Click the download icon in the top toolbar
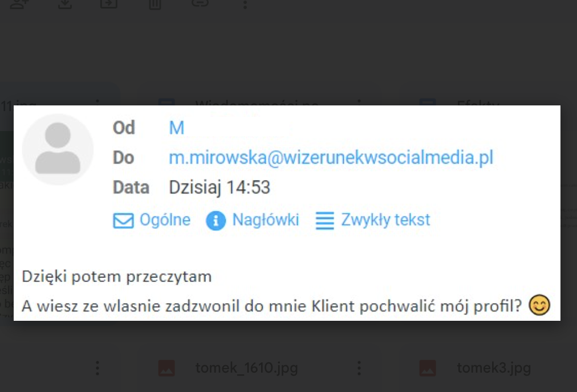577x392 pixels. (x=65, y=3)
